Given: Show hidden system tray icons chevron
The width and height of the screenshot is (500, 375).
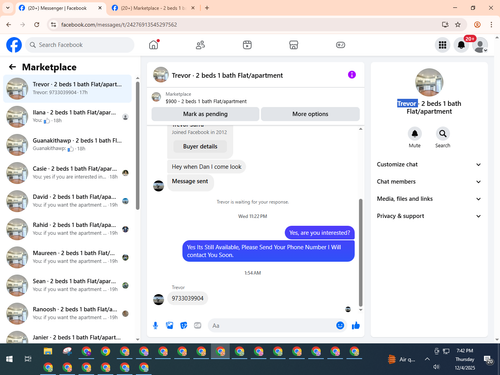Looking at the screenshot, I should [x=427, y=359].
